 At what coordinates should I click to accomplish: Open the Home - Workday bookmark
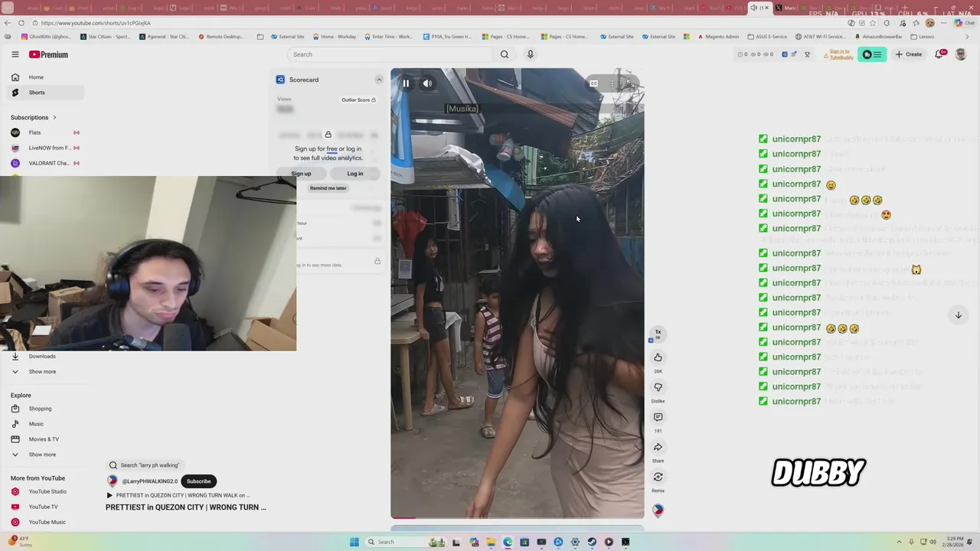(334, 37)
